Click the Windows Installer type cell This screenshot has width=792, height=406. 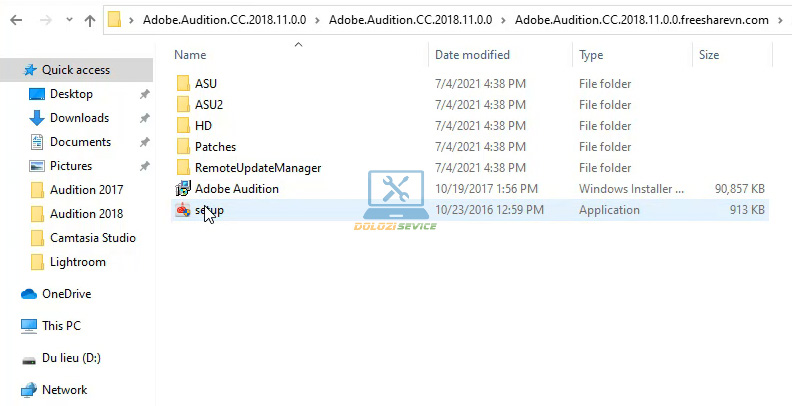[631, 188]
